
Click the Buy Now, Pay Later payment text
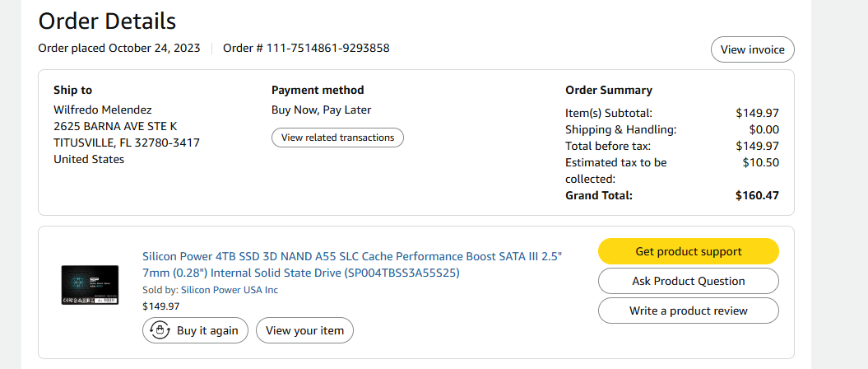(322, 110)
